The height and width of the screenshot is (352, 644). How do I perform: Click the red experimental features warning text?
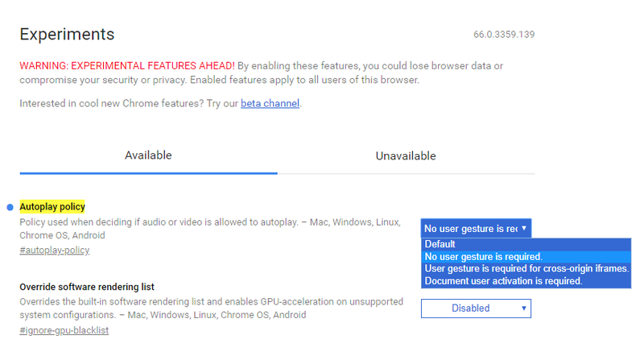point(127,66)
